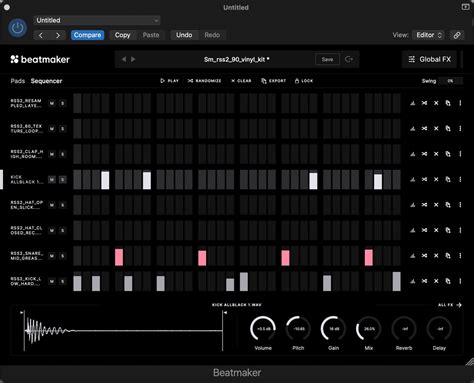The width and height of the screenshot is (474, 383).
Task: Open the three-dot menu for RSS2_HAT_OPEN_SLICK row
Action: point(460,205)
